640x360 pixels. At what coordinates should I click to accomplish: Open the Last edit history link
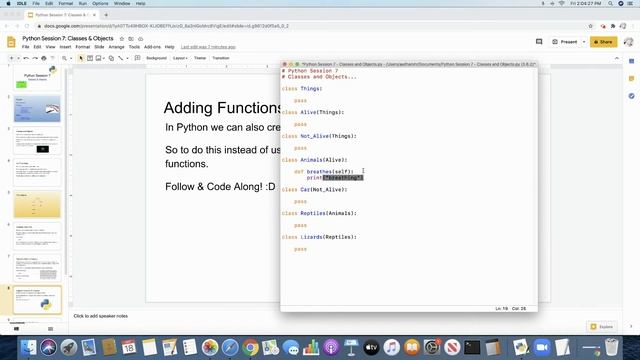pos(208,47)
